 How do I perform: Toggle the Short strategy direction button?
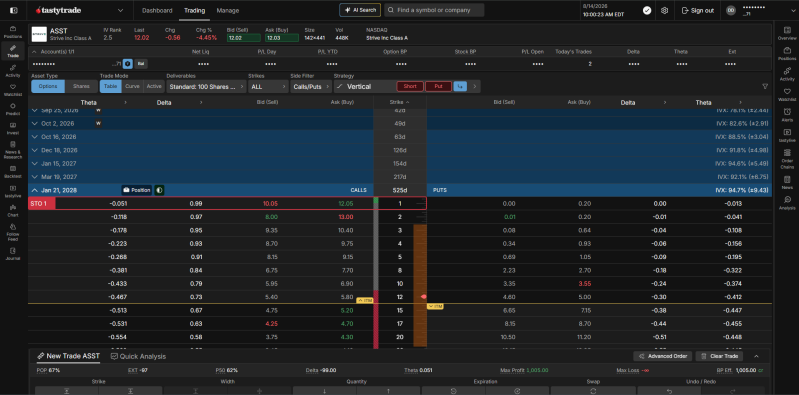click(410, 87)
